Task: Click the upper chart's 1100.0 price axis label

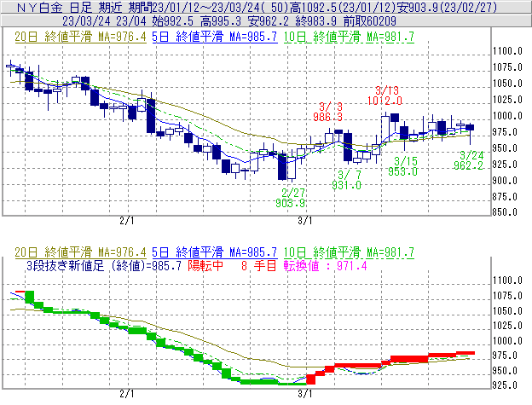Action: click(x=507, y=51)
